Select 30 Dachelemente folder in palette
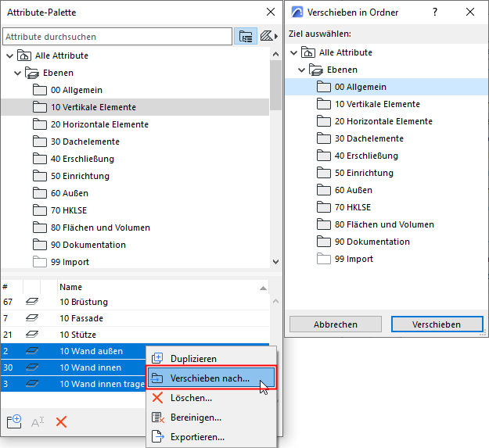Image resolution: width=489 pixels, height=448 pixels. pos(135,142)
